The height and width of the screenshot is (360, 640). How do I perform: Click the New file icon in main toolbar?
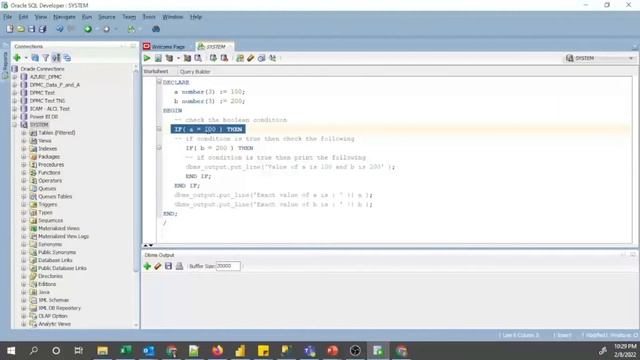click(9, 29)
